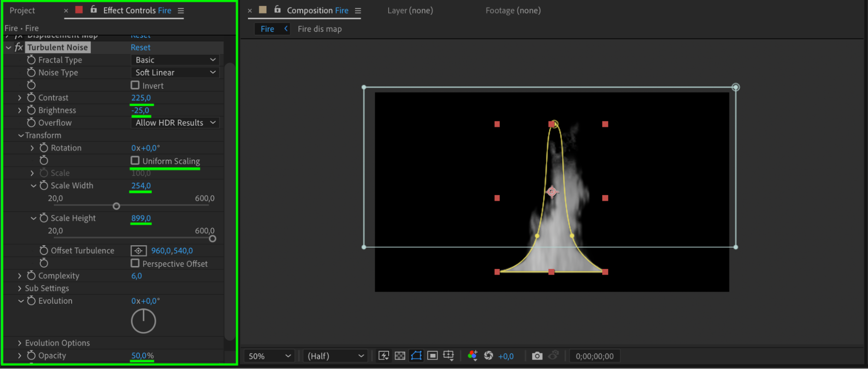Click the Scale Width slider handle
Image resolution: width=868 pixels, height=369 pixels.
point(116,206)
